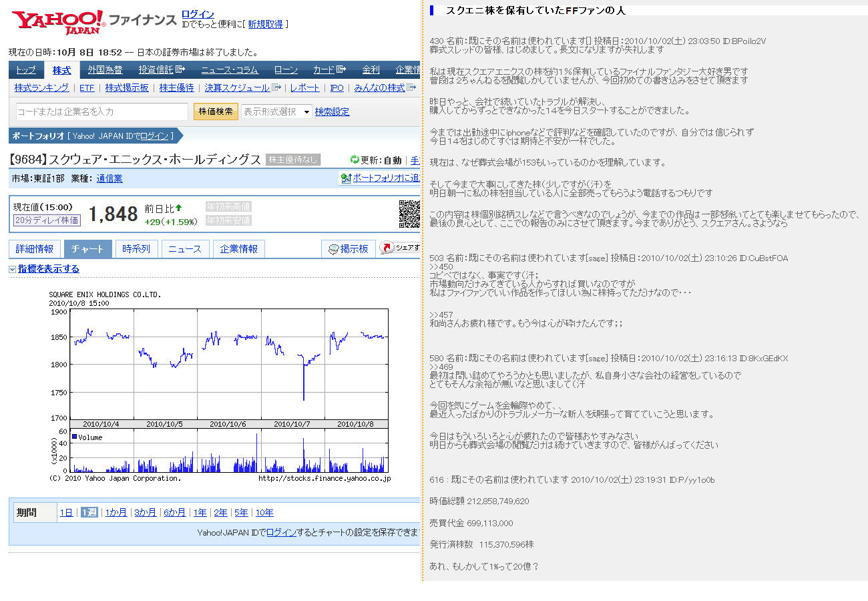Viewport: 868px width, 601px height.
Task: Click the external-window icon beside カード
Action: 341,69
